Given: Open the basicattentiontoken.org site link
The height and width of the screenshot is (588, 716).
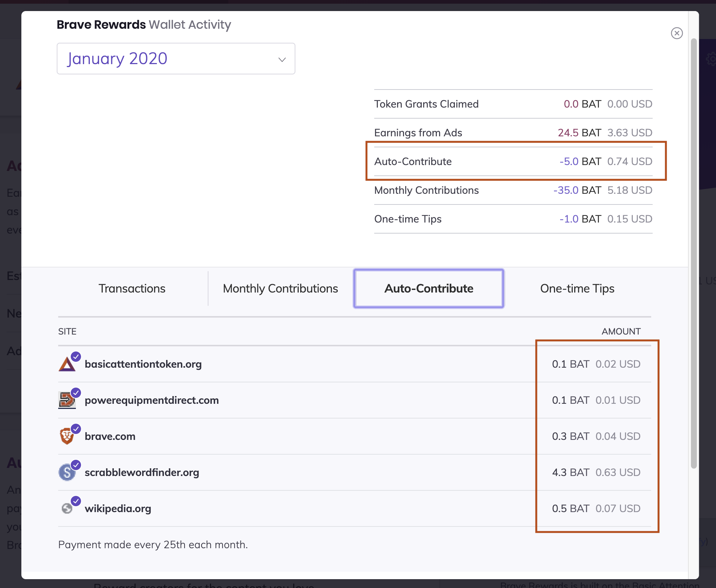Looking at the screenshot, I should 143,364.
